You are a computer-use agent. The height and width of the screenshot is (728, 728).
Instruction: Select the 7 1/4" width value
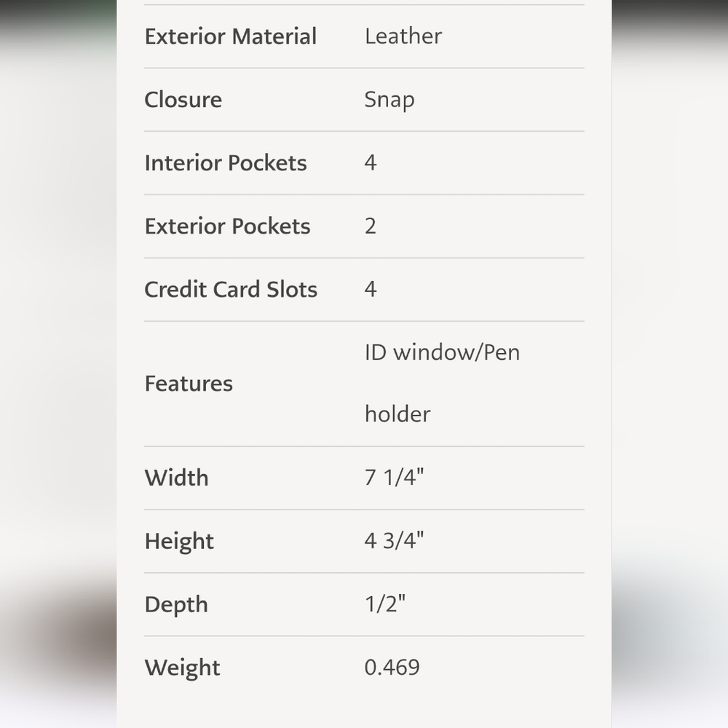pos(394,478)
